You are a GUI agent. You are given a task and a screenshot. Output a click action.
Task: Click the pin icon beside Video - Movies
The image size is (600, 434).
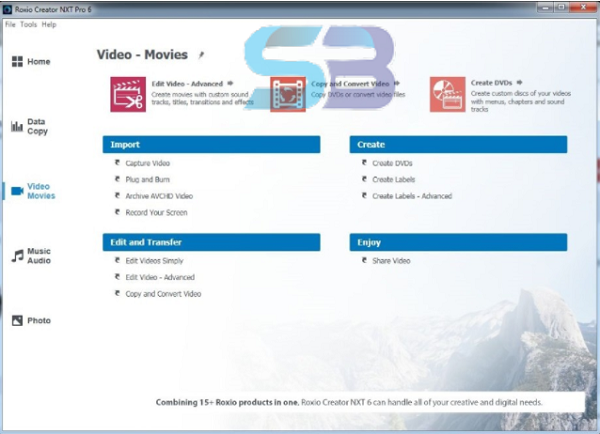click(201, 55)
